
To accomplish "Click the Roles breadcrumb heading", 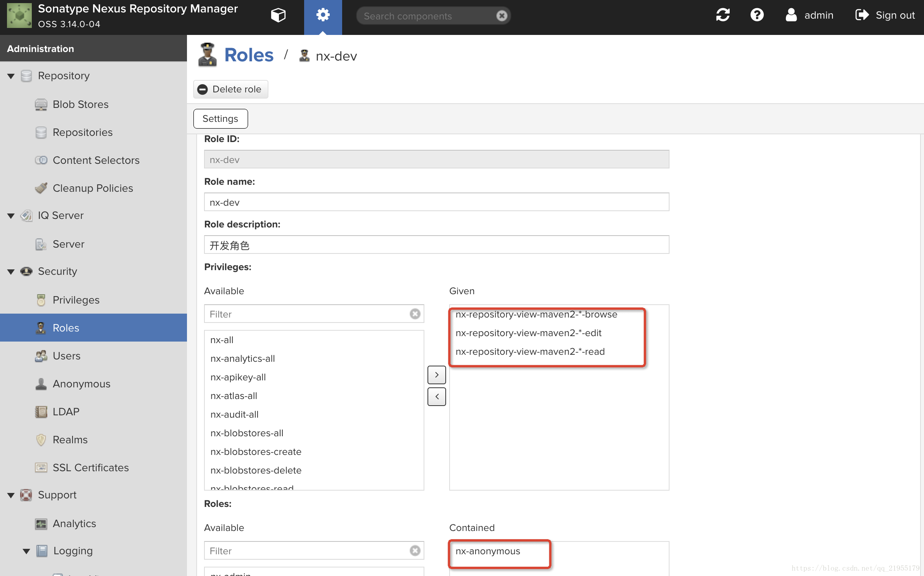I will coord(249,55).
